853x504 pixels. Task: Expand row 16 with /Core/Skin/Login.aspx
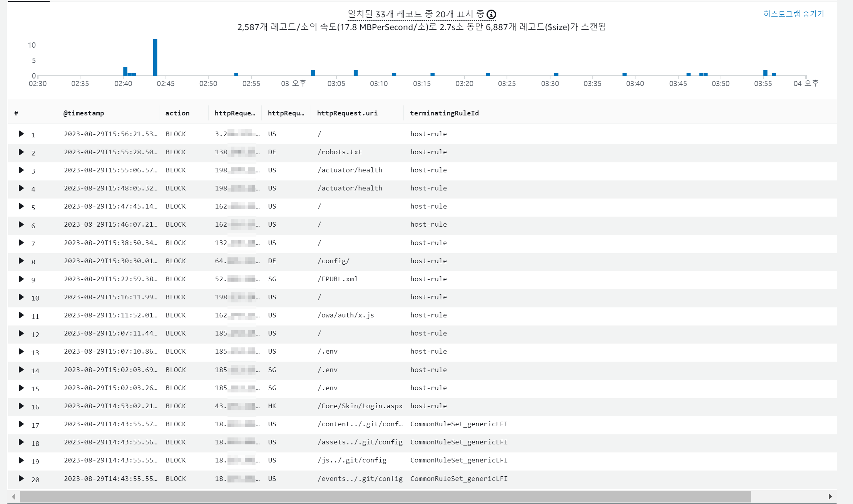(x=21, y=406)
